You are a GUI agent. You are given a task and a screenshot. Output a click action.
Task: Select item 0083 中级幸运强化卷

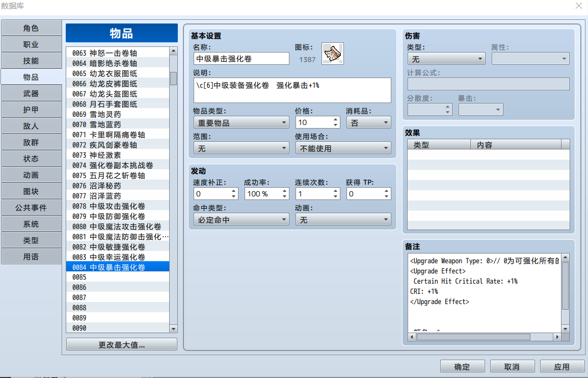[118, 257]
